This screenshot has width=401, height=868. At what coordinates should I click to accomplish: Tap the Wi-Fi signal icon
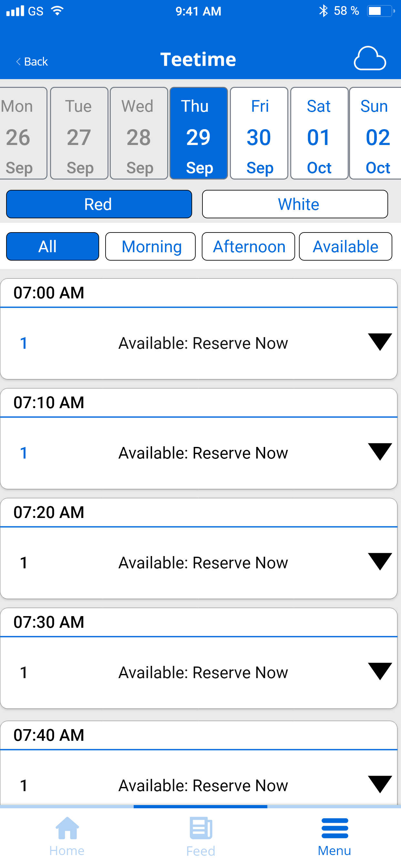57,11
